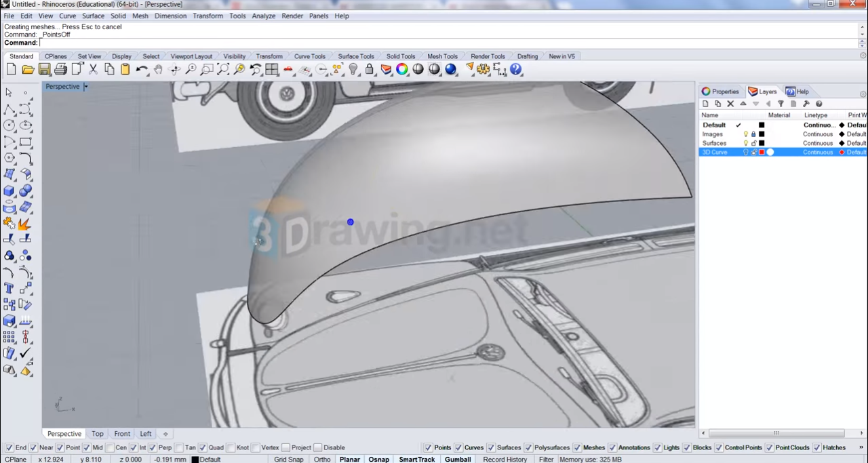Toggle visibility bulb of the Images layer

click(745, 134)
